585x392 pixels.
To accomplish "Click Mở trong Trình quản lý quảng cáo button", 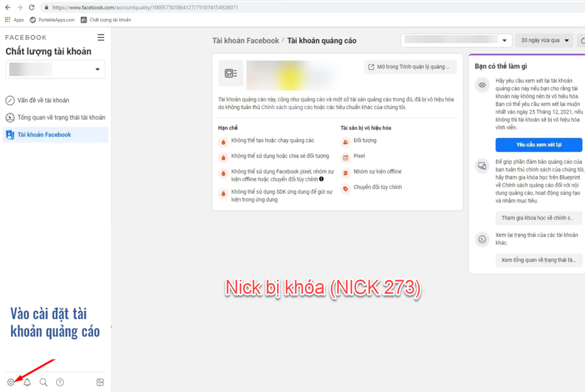I will pos(409,67).
